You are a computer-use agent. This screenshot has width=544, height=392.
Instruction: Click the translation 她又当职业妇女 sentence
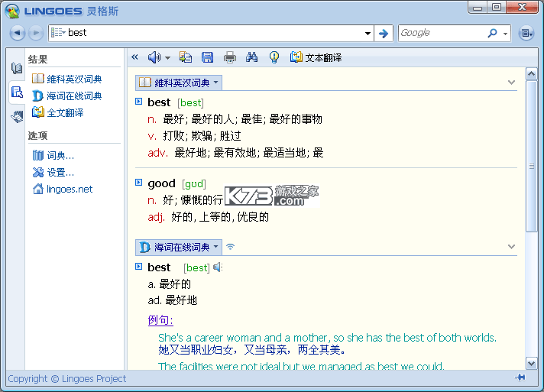(251, 350)
